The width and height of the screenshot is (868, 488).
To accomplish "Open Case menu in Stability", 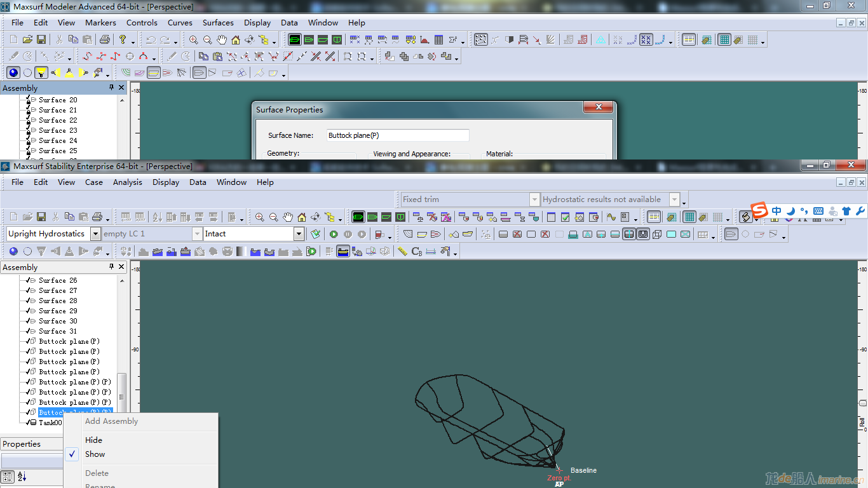I will coord(94,182).
